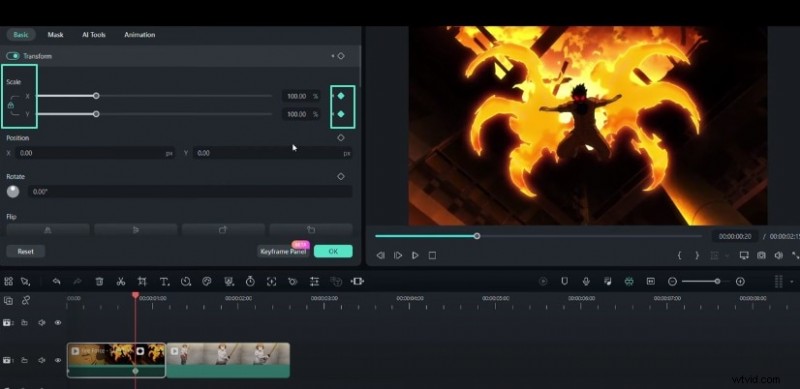The image size is (800, 389).
Task: Switch to the Animation tab
Action: pyautogui.click(x=139, y=35)
